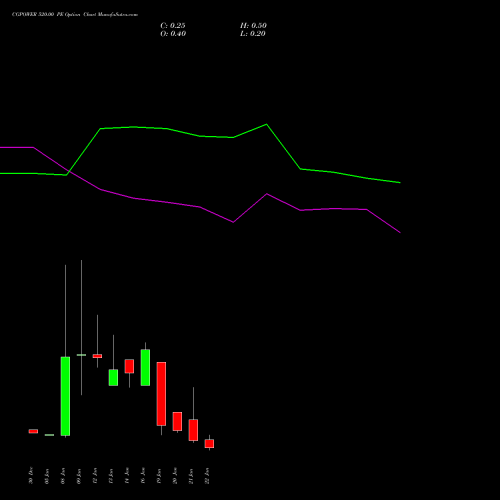The image size is (500, 500).
Task: Click the low value L: 0.20
Action: click(253, 34)
